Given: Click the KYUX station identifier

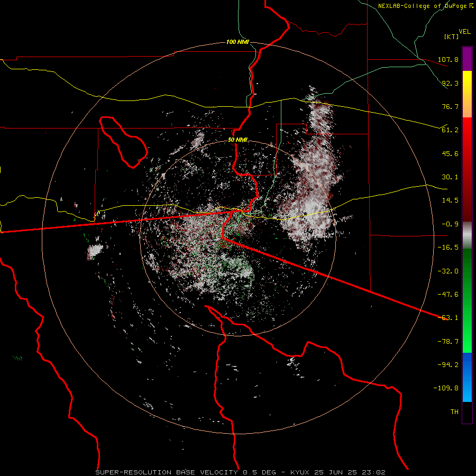Looking at the screenshot, I should pyautogui.click(x=301, y=472).
